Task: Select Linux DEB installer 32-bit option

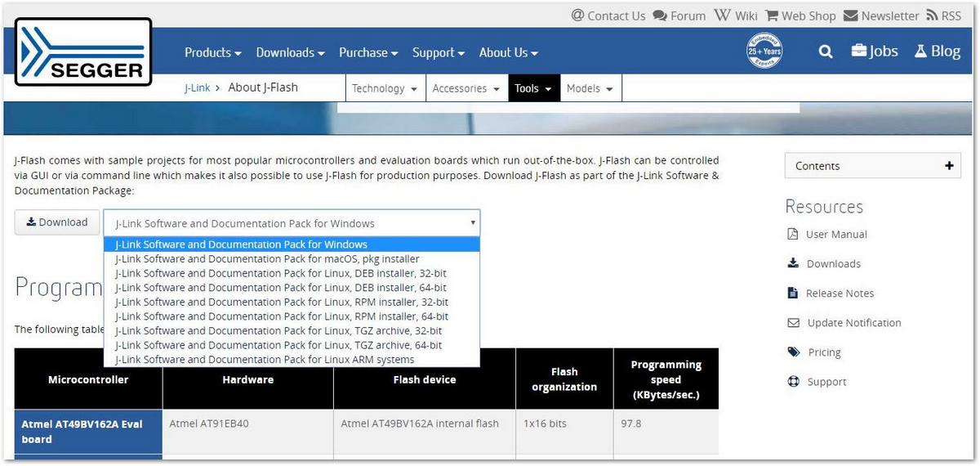Action: pyautogui.click(x=292, y=273)
